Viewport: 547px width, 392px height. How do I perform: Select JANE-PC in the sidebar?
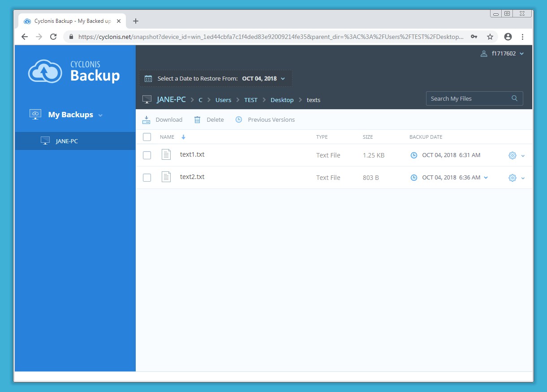67,141
